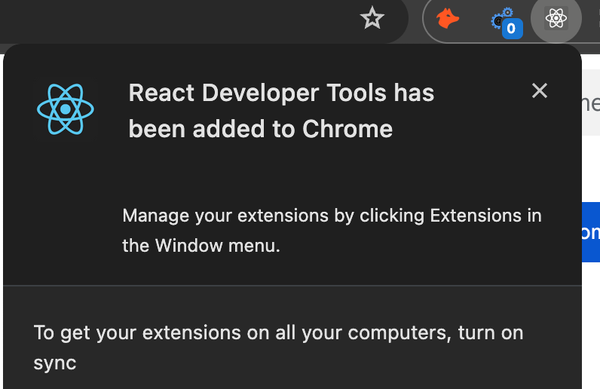Image resolution: width=600 pixels, height=389 pixels.
Task: Open the blue gears extension icon
Action: 502,18
